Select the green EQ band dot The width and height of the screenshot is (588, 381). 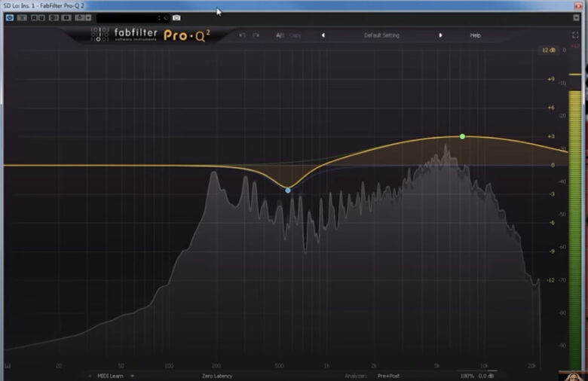[462, 137]
